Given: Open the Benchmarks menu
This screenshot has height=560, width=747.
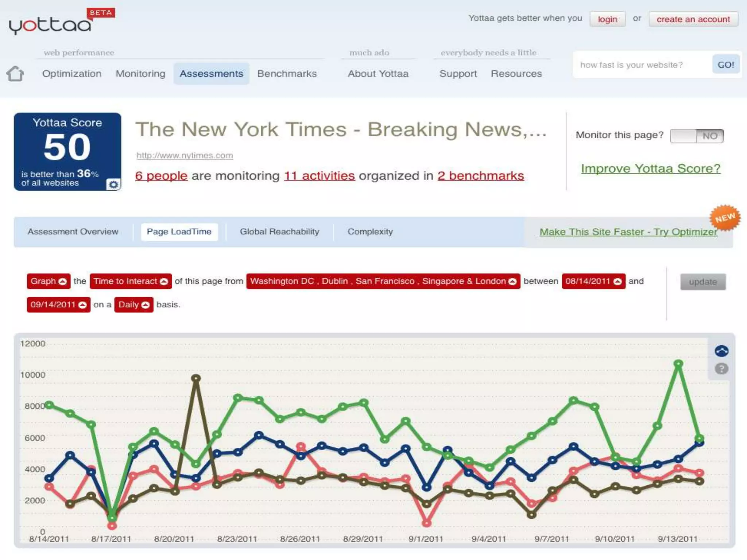Looking at the screenshot, I should coord(287,74).
